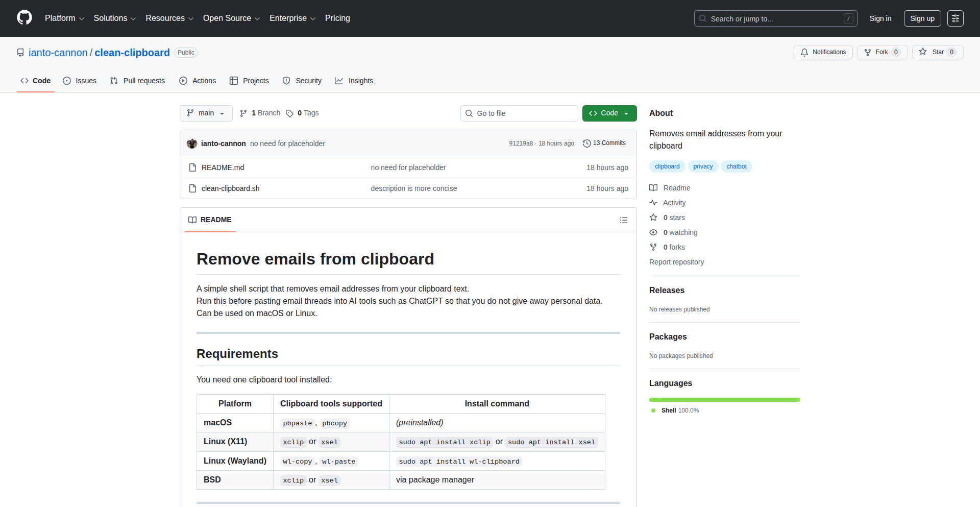Image resolution: width=980 pixels, height=507 pixels.
Task: Focus the Go to file field
Action: click(x=519, y=113)
